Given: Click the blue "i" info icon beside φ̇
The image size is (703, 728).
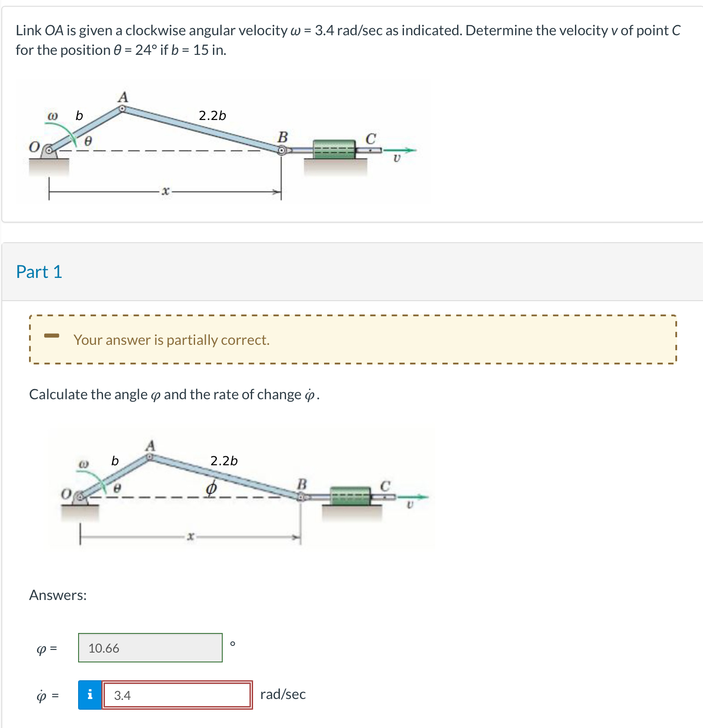Looking at the screenshot, I should click(90, 695).
